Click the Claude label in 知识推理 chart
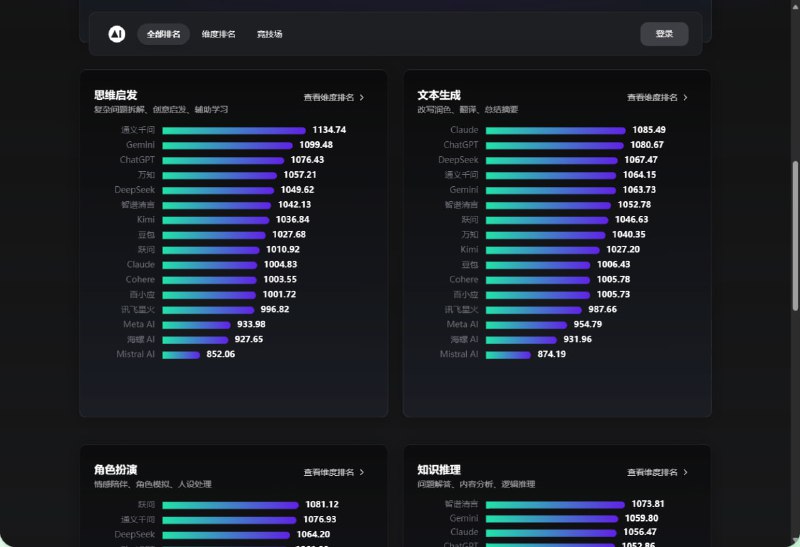Screen dimensions: 800x547 point(464,532)
